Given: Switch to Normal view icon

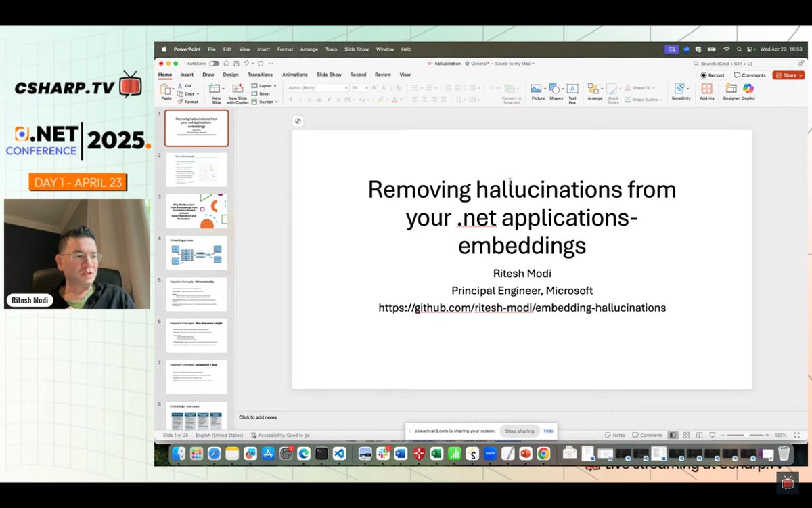Looking at the screenshot, I should (673, 435).
